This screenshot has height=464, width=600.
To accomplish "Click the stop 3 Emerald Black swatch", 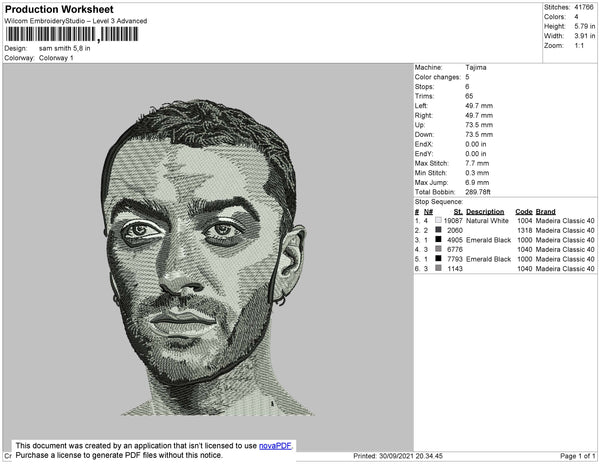I will pos(438,239).
